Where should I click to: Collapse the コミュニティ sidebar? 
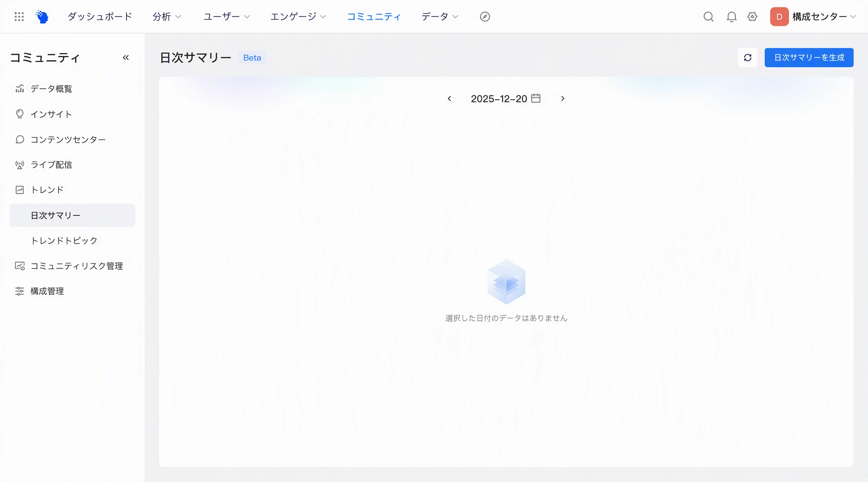126,58
